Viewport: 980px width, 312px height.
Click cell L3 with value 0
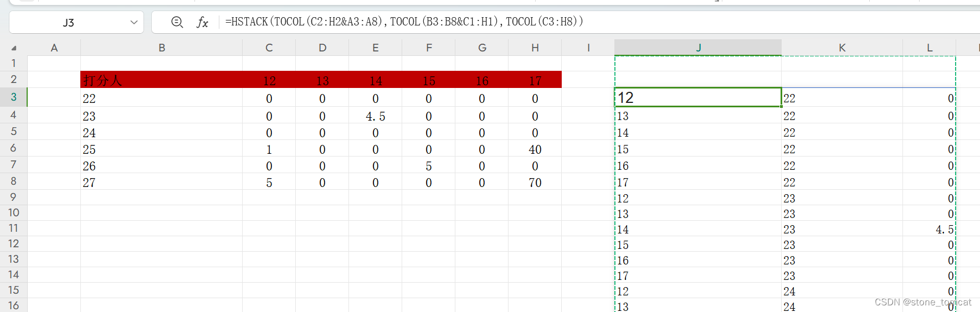point(930,98)
